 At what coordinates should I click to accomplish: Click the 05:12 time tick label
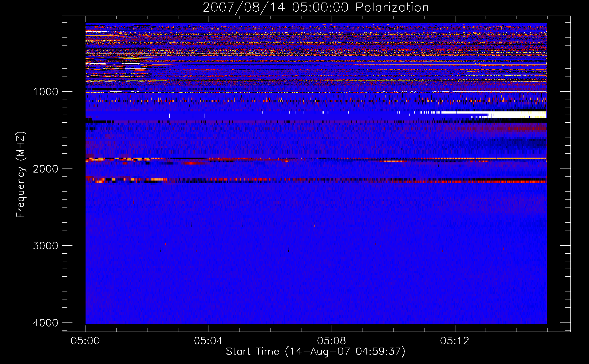coord(454,341)
